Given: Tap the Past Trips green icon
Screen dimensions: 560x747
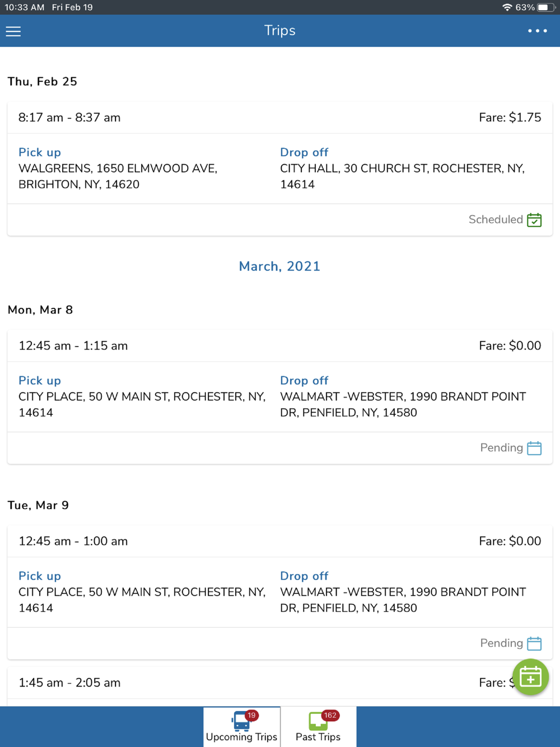Looking at the screenshot, I should pos(318,721).
